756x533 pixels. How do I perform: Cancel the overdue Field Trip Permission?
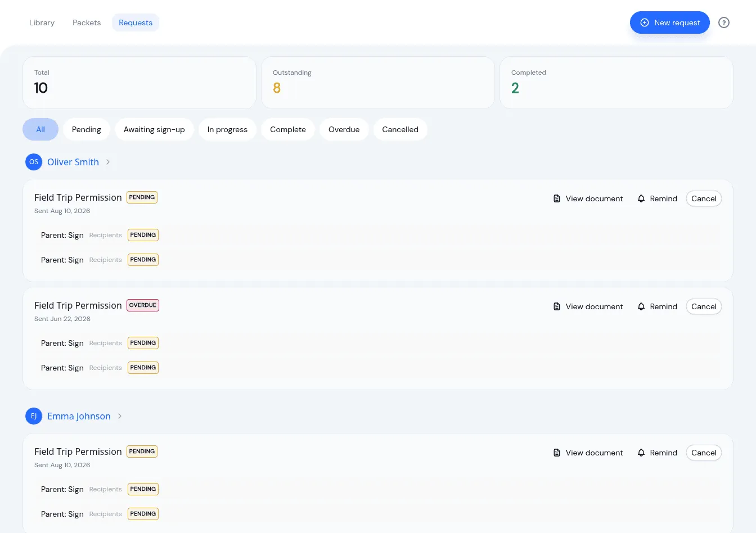[704, 306]
